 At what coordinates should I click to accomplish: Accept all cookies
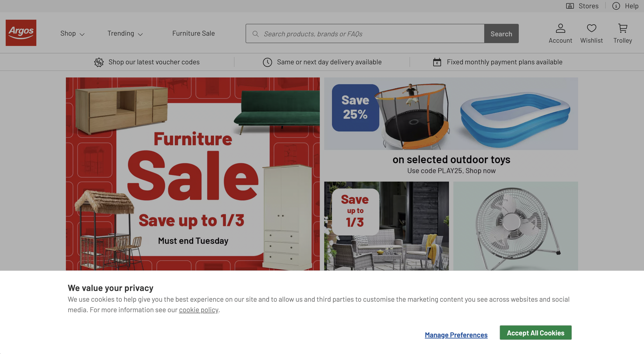pos(535,333)
